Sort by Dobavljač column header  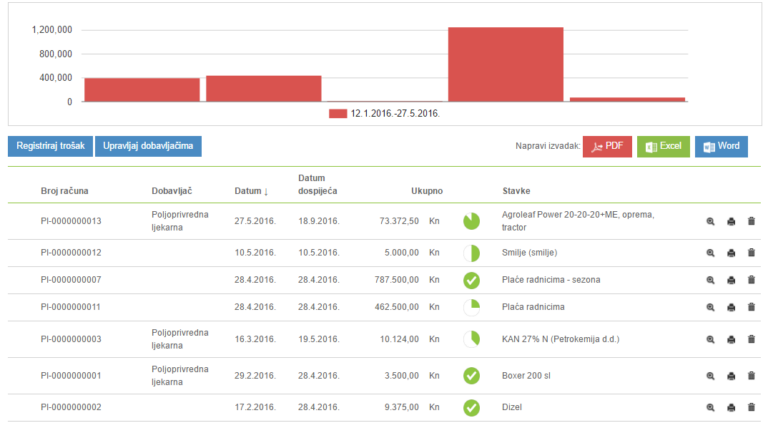click(x=172, y=191)
